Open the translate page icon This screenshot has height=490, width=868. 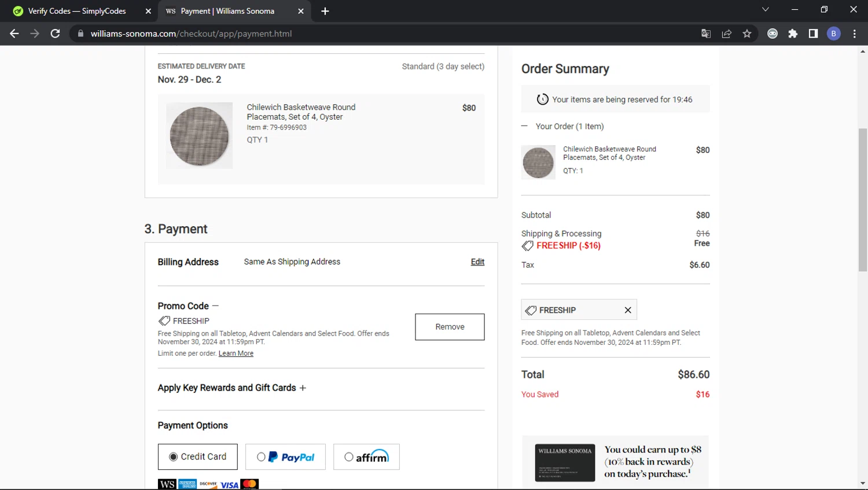point(706,34)
